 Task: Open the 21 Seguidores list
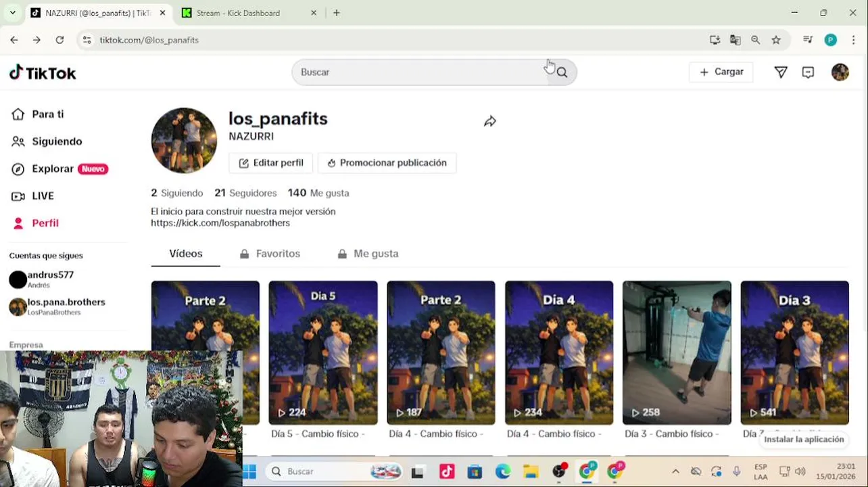245,193
